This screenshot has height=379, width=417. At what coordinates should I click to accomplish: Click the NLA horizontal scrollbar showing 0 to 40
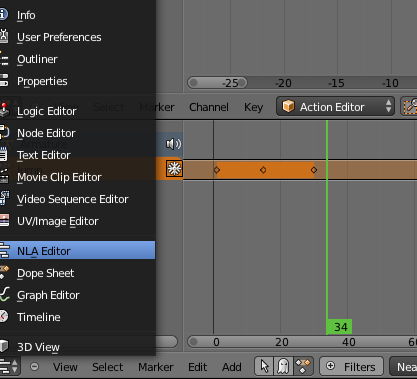(x=302, y=342)
